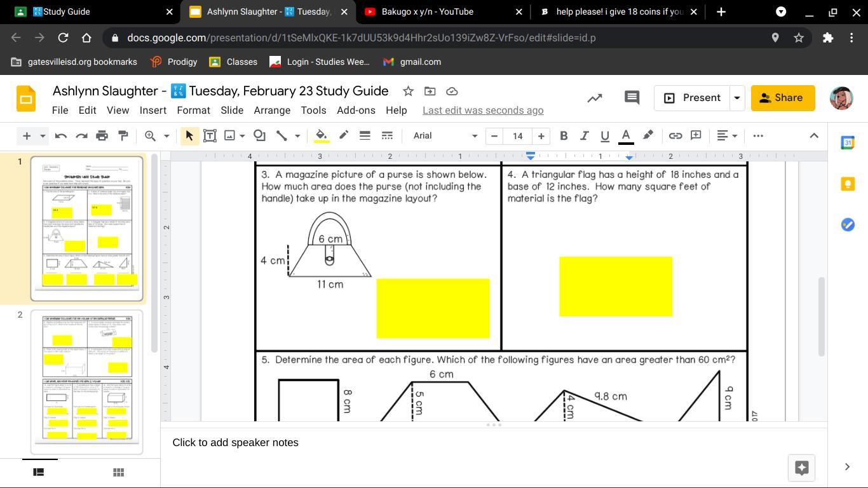Viewport: 868px width, 488px height.
Task: Click the speaker notes area
Action: pyautogui.click(x=494, y=442)
